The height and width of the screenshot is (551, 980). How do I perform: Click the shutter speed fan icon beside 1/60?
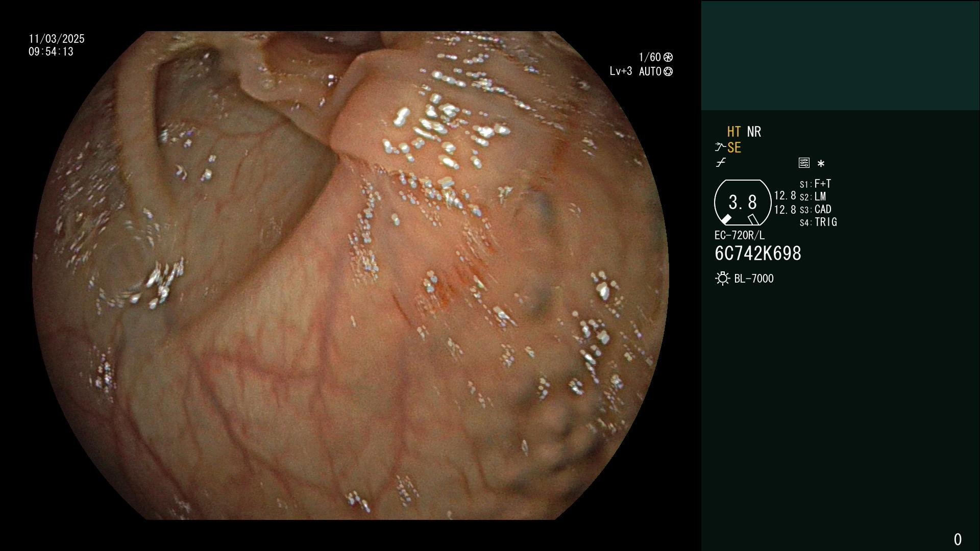(668, 57)
